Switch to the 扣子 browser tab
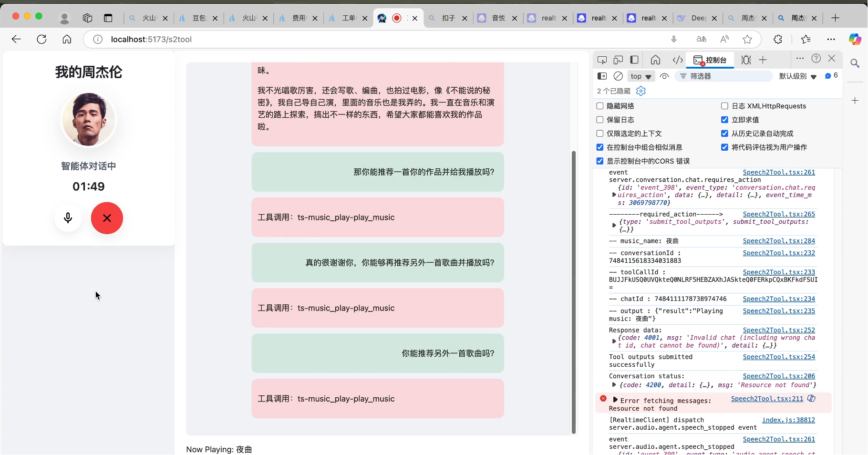 (448, 18)
